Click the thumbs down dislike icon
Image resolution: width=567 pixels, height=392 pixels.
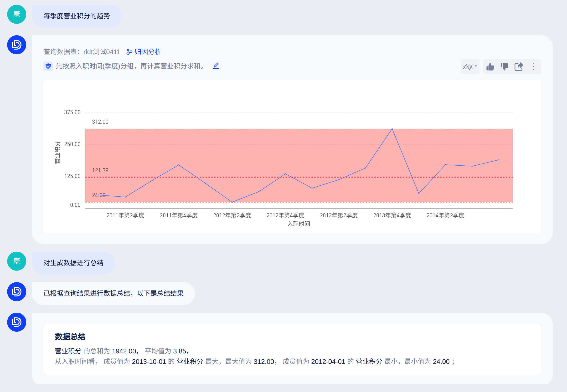504,67
